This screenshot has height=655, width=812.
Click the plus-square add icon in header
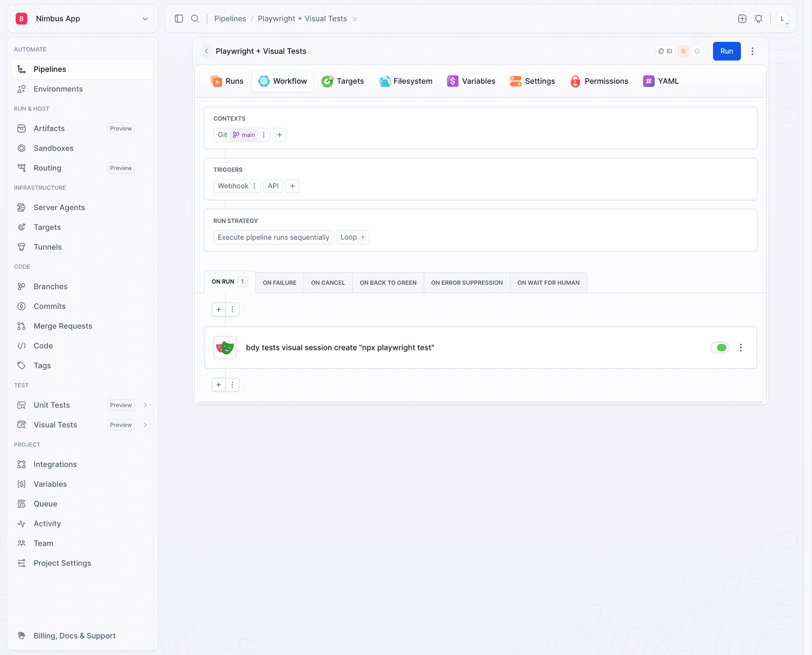coord(742,19)
